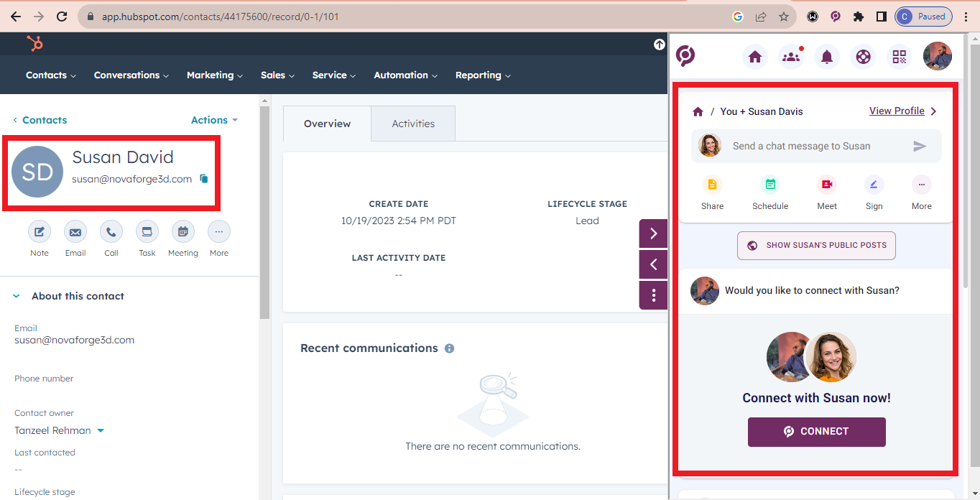Click the purple logo in side panel
The image size is (980, 500).
point(685,55)
